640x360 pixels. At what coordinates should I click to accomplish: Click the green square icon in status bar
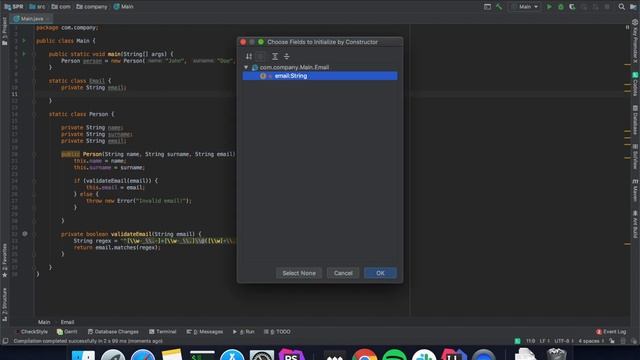[x=517, y=341]
